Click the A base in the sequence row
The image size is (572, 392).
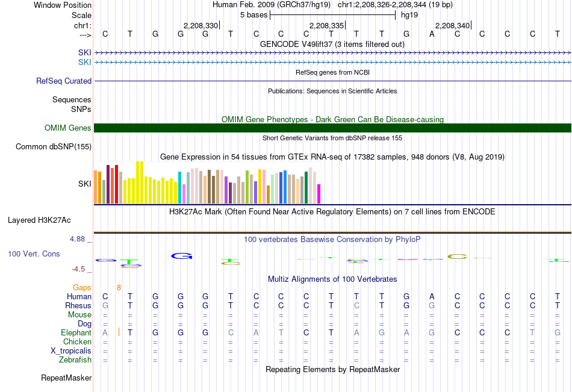(x=432, y=34)
